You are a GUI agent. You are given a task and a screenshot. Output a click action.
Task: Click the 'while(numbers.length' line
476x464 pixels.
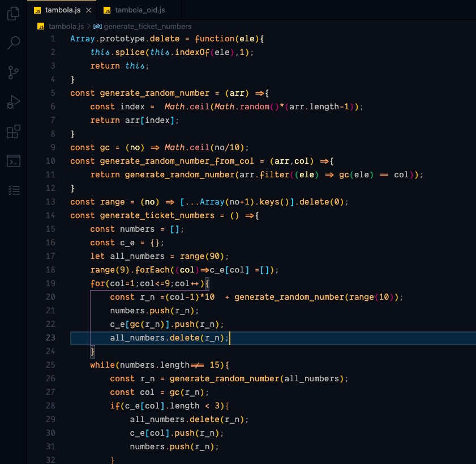(x=160, y=365)
